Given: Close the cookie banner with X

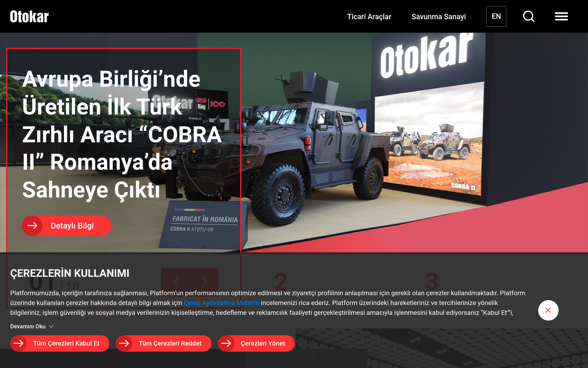Looking at the screenshot, I should tap(548, 310).
